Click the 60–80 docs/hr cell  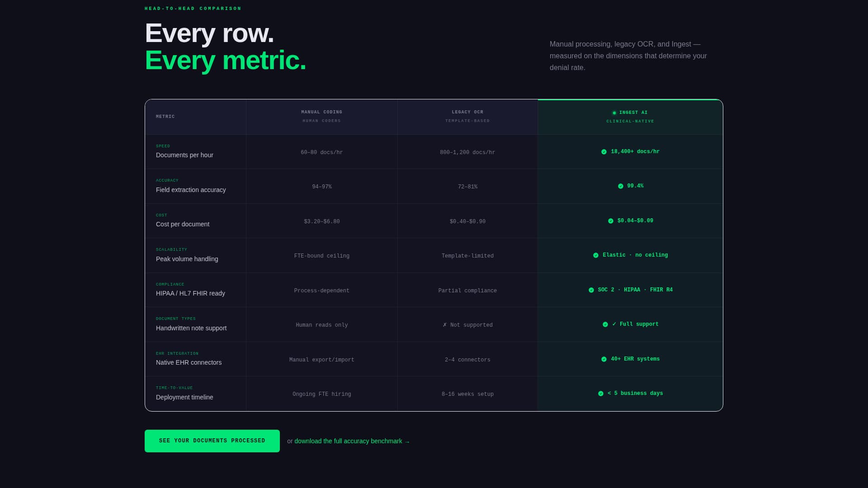322,153
